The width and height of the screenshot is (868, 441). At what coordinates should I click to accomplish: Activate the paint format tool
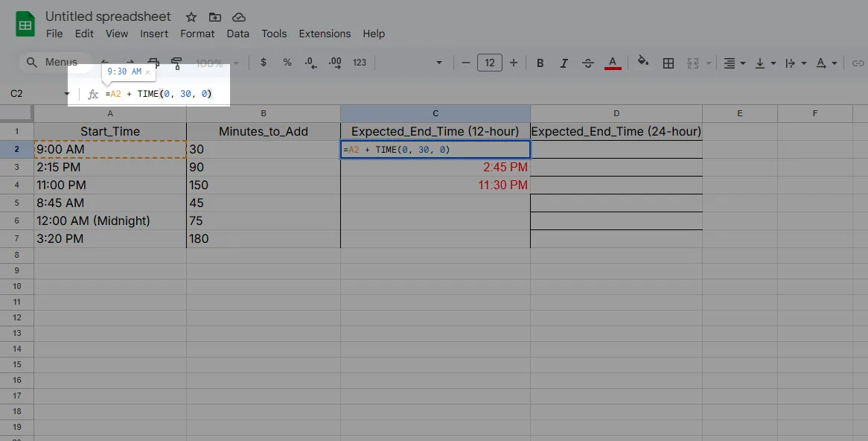[x=176, y=63]
